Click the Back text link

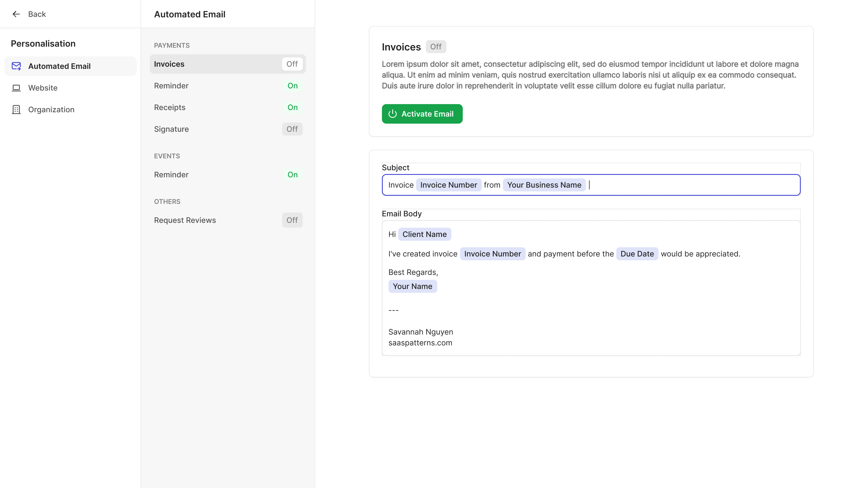pyautogui.click(x=37, y=14)
